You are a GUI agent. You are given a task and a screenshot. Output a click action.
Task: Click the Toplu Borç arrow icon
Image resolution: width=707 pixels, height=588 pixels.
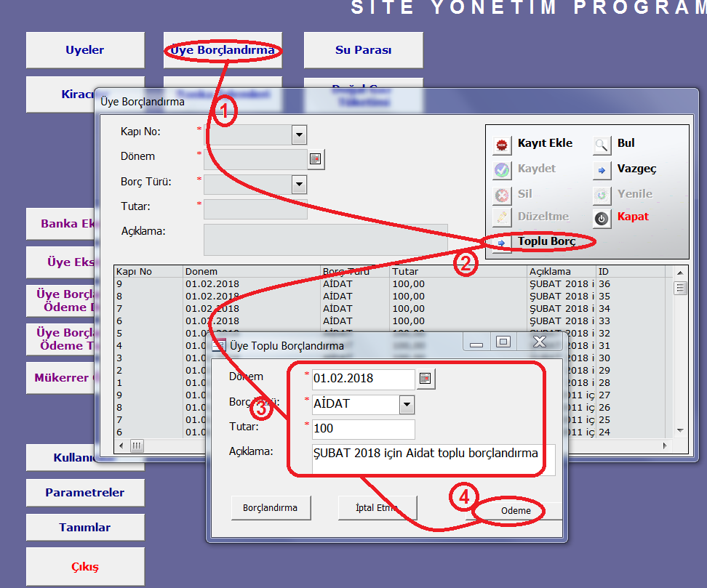click(502, 243)
